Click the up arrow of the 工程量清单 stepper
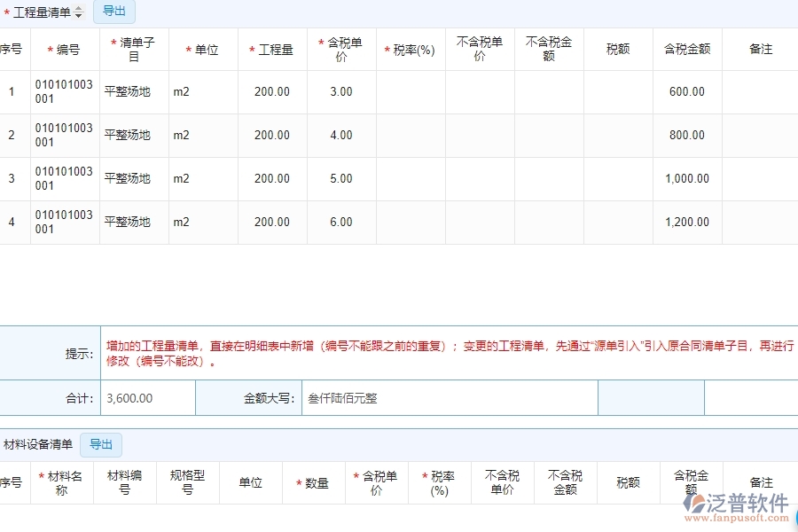The image size is (798, 532). [79, 8]
